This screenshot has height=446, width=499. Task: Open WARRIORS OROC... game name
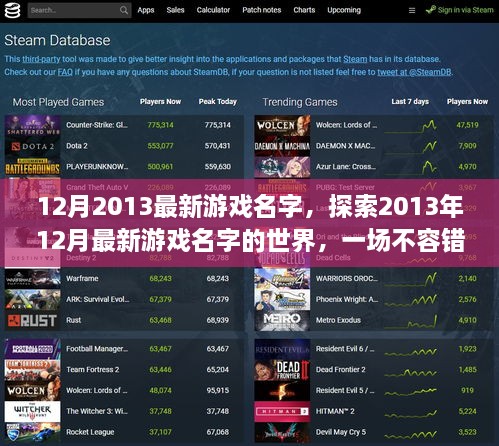tap(347, 278)
